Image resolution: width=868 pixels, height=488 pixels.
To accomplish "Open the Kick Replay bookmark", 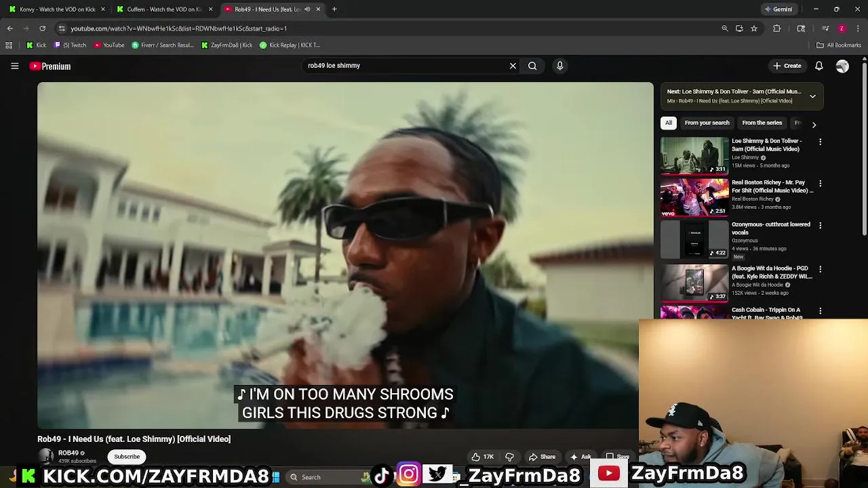I will (290, 45).
